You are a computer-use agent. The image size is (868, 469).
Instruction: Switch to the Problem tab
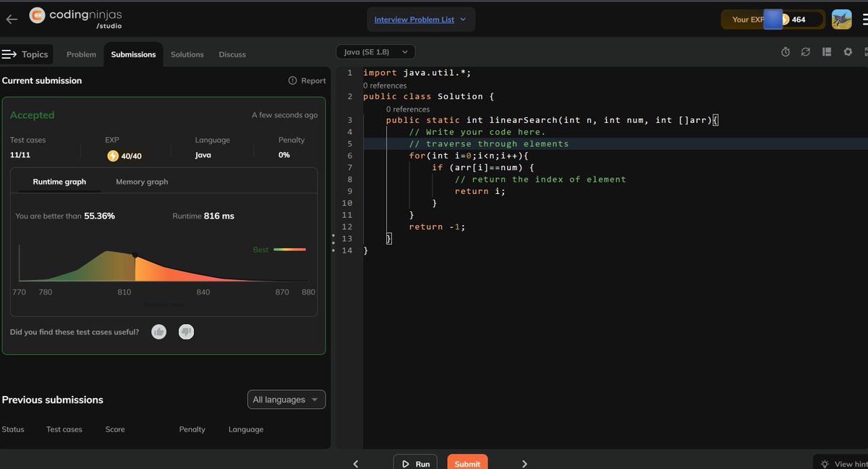point(81,54)
